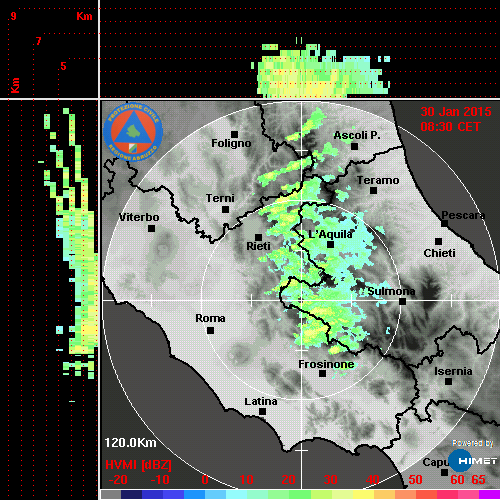Select the Ascoli P. city marker square
The image size is (500, 500).
pos(355,146)
